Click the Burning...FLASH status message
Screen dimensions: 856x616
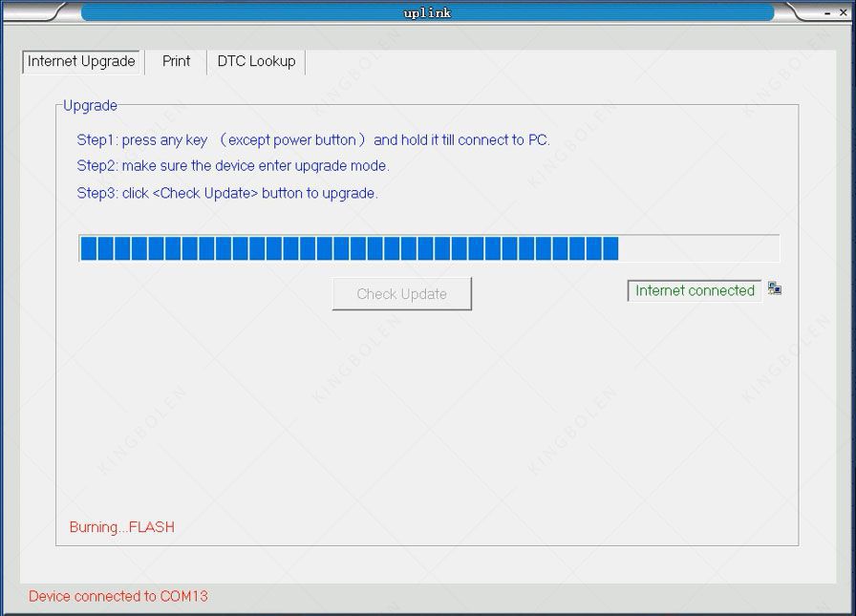(x=122, y=527)
